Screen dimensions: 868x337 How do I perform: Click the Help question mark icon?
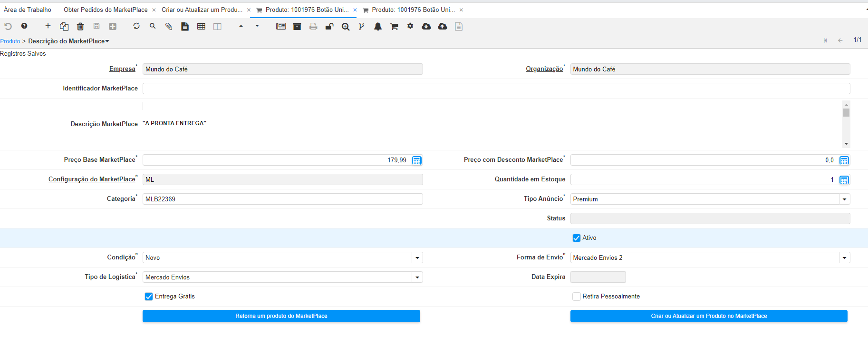pos(24,26)
